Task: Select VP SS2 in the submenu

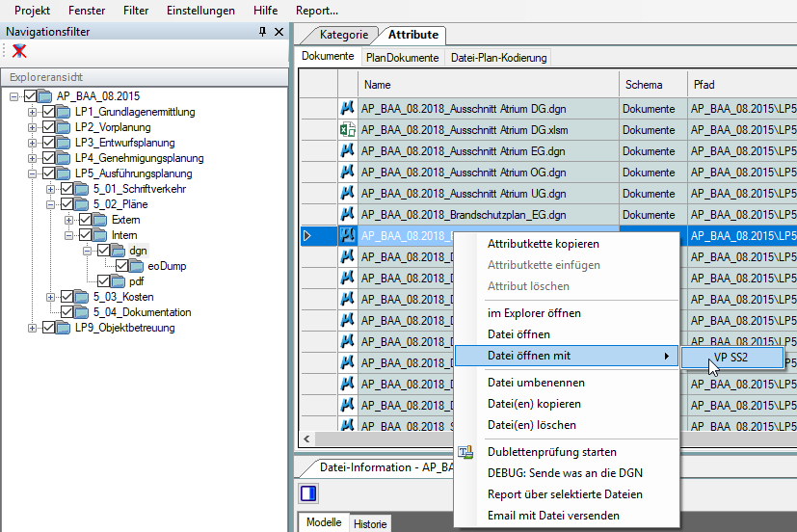Action: coord(732,358)
